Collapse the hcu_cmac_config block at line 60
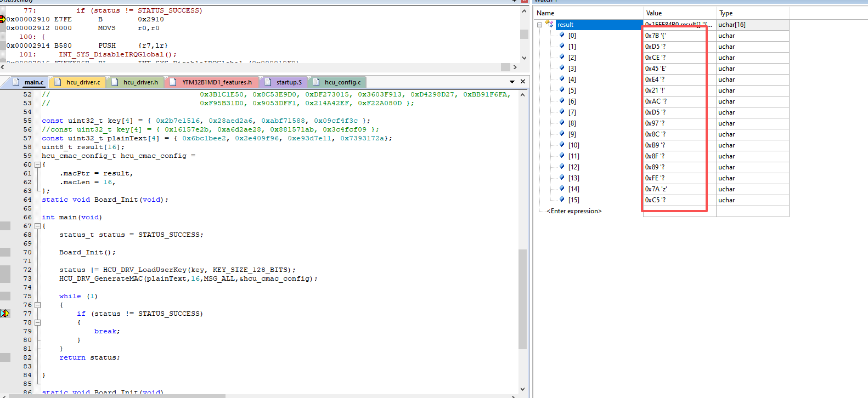Image resolution: width=868 pixels, height=398 pixels. coord(37,164)
